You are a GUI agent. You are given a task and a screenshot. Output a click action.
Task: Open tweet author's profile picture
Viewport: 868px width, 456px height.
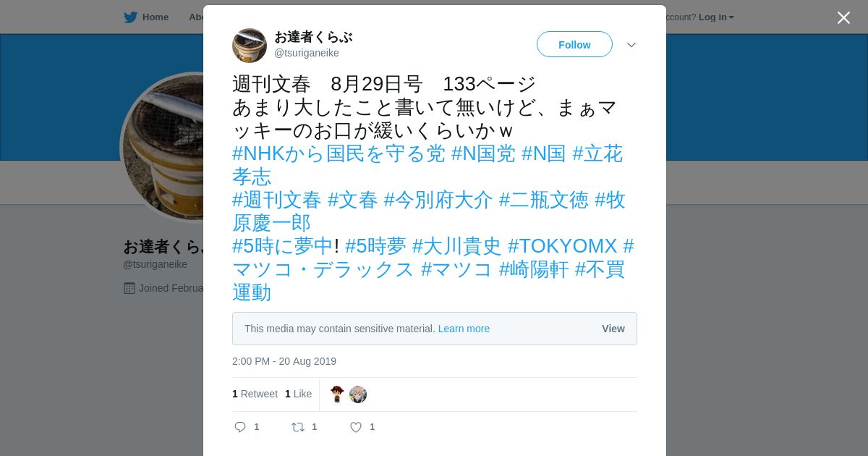[x=250, y=46]
